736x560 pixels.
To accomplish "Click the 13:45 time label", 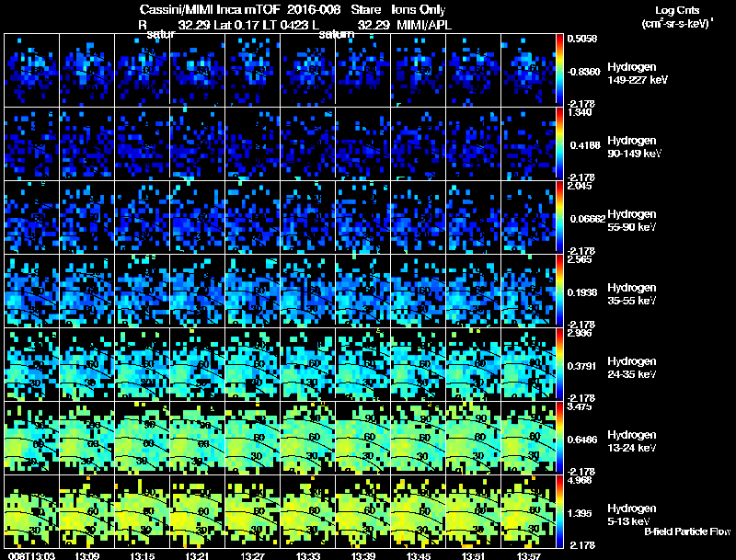I will click(419, 555).
